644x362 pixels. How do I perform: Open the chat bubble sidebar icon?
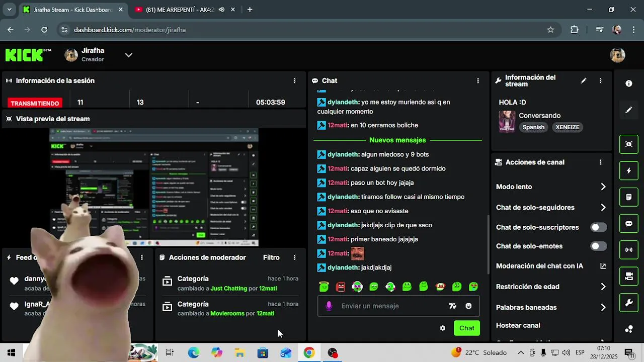629,223
